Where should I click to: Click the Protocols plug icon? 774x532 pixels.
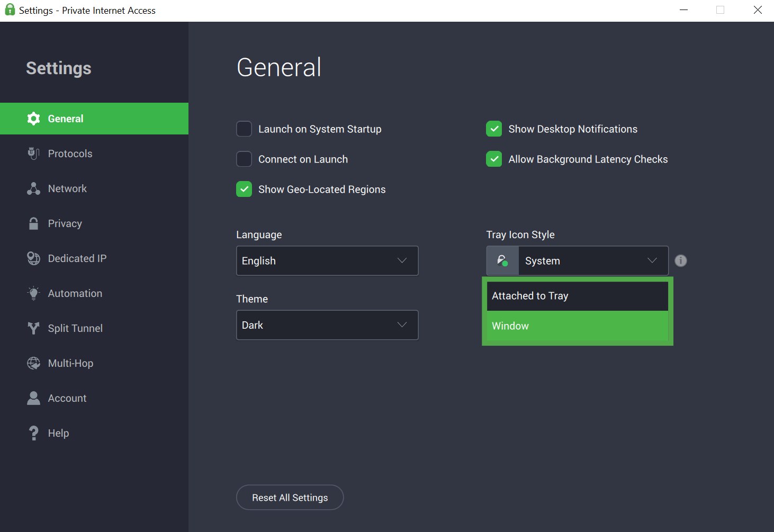point(33,154)
